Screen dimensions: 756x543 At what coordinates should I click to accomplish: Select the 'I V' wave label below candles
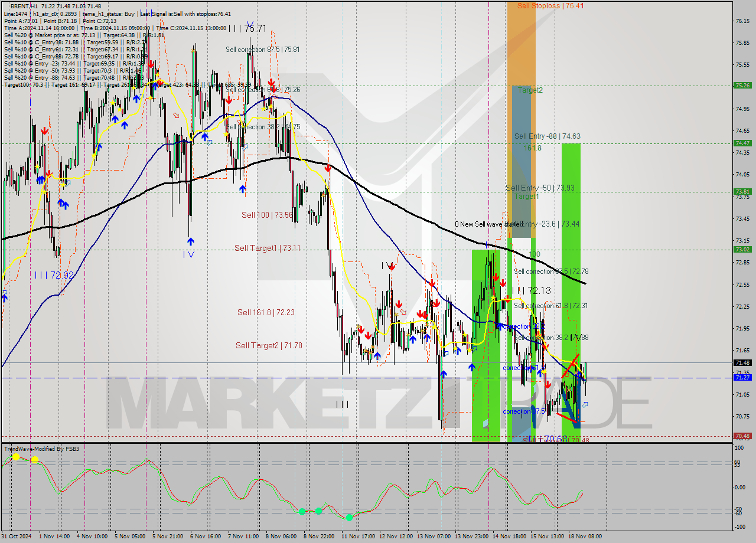(x=189, y=254)
